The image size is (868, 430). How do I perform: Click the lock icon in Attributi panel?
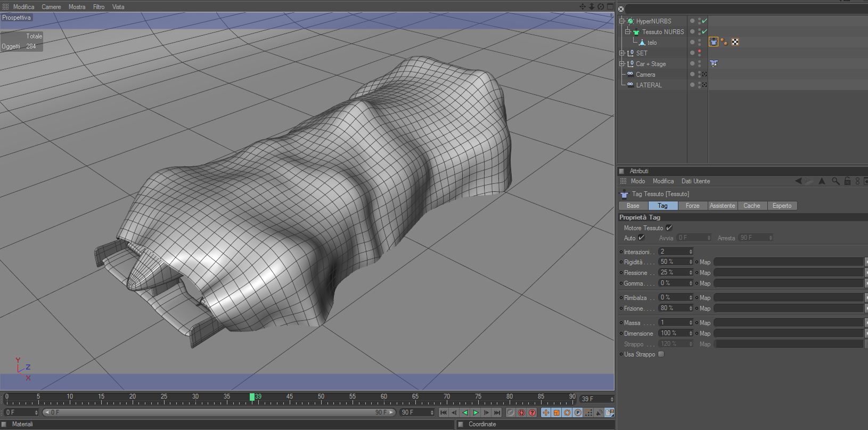[x=847, y=181]
